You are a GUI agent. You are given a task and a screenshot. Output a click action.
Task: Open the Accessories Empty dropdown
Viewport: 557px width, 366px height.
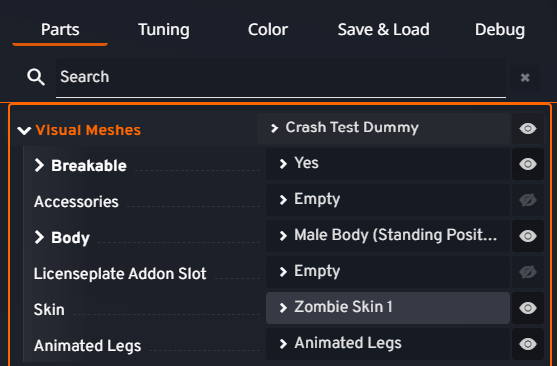click(x=388, y=200)
